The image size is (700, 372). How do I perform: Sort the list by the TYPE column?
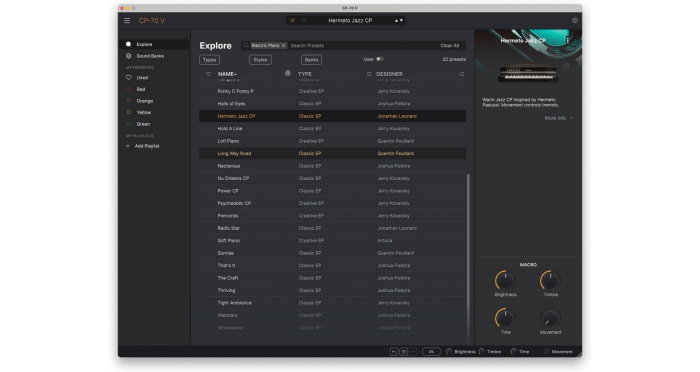pyautogui.click(x=305, y=74)
